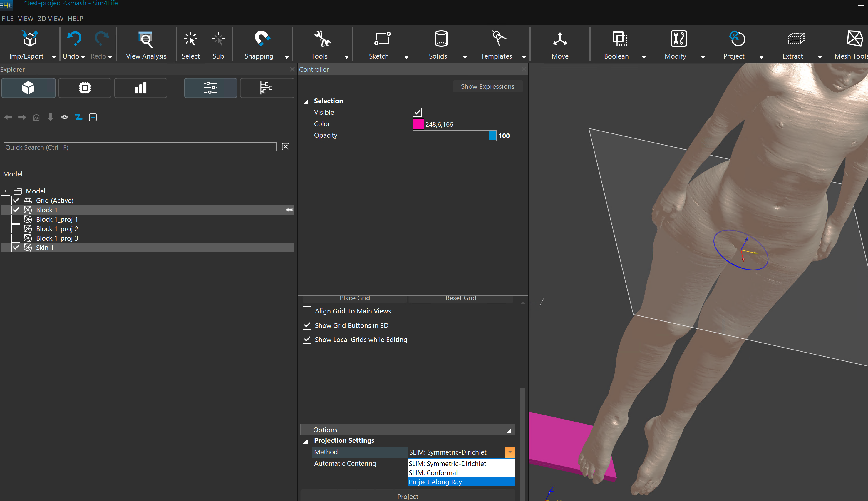The height and width of the screenshot is (501, 868).
Task: Click the Show Expressions button
Action: click(x=487, y=86)
